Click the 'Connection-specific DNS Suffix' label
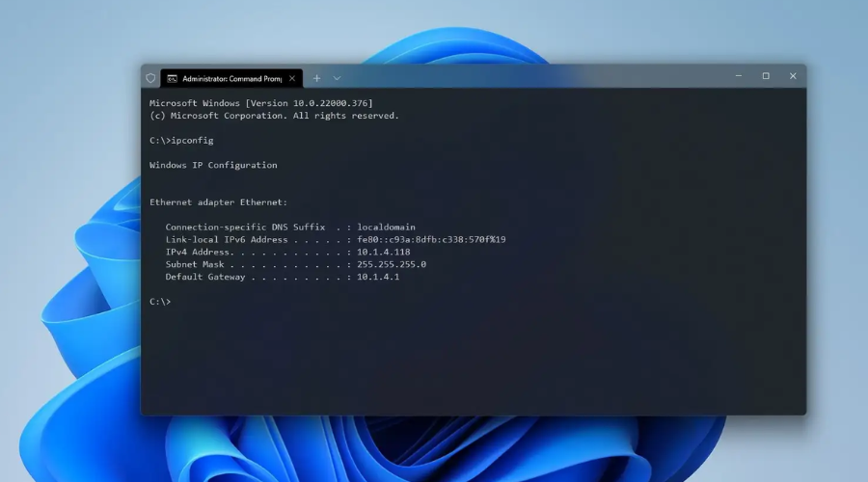 coord(245,227)
